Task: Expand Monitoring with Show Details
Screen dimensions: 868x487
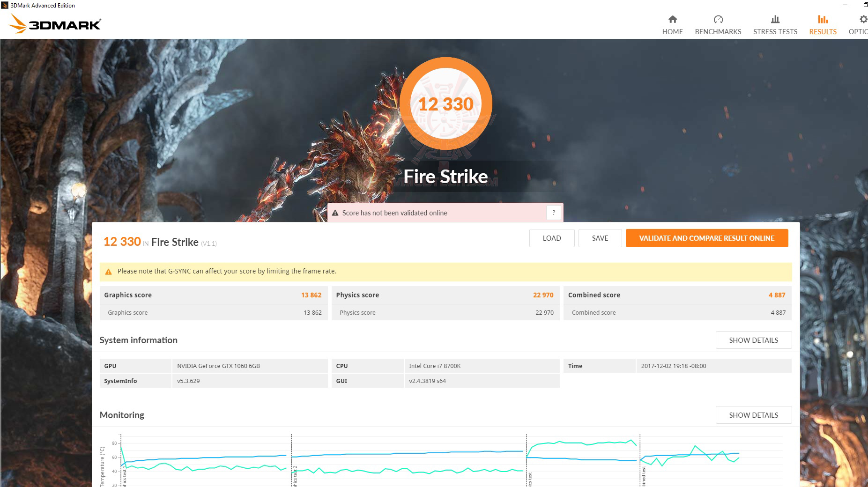Action: [753, 415]
